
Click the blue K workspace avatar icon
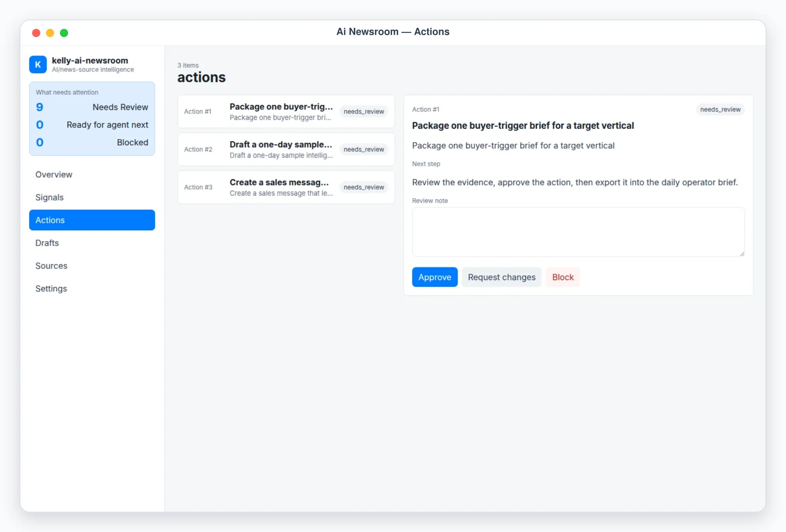tap(38, 65)
